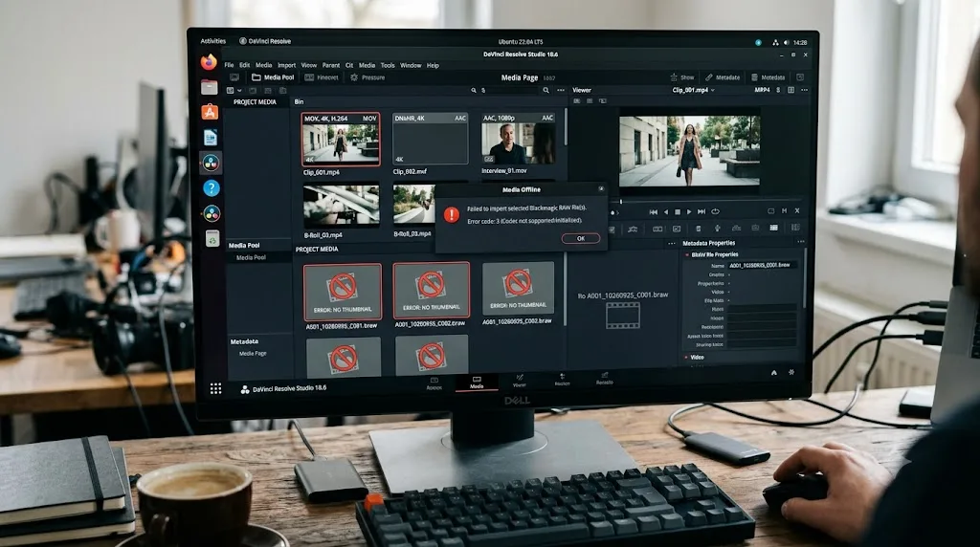Toggle the Pressure gear toolbar button
The width and height of the screenshot is (980, 547).
367,77
